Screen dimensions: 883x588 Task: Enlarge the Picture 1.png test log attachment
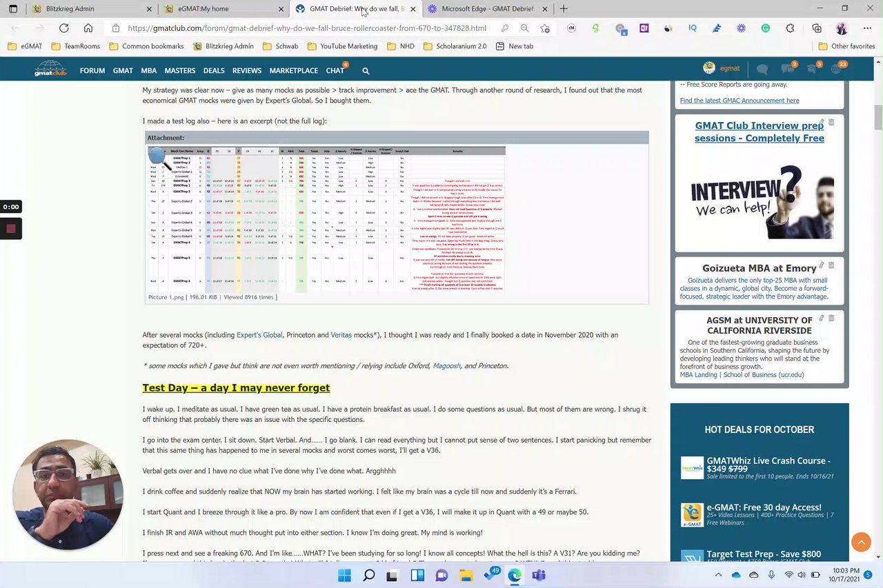click(326, 217)
